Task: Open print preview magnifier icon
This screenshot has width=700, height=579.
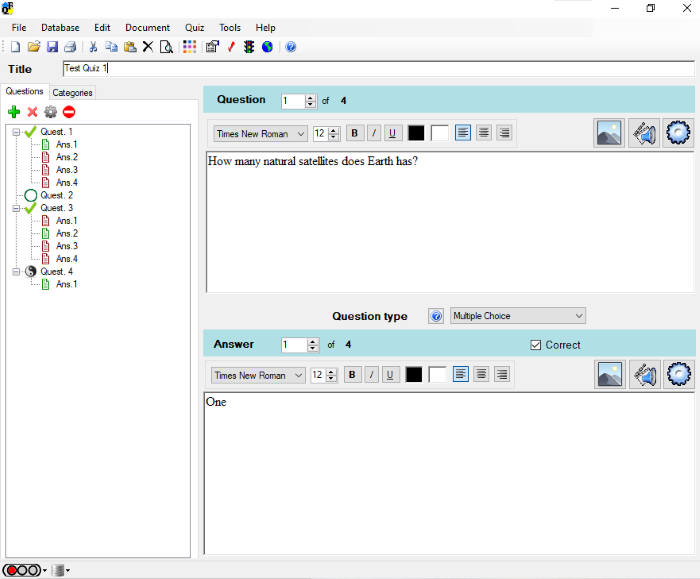Action: (x=166, y=47)
